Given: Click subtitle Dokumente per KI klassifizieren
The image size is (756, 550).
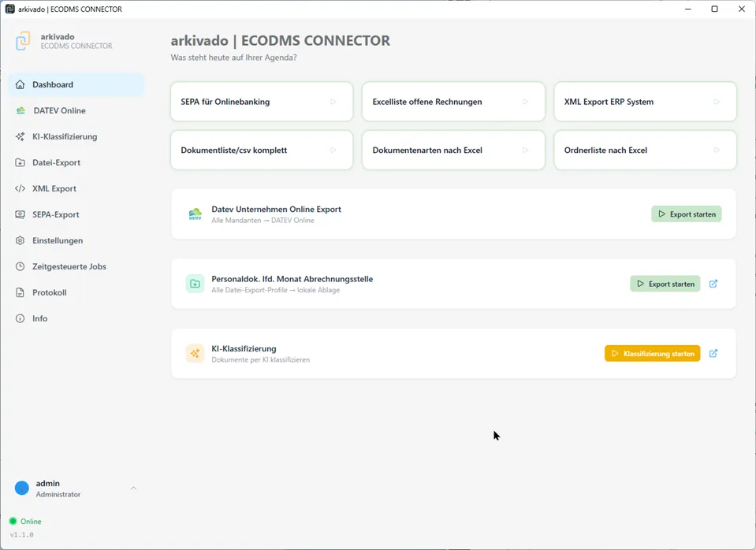Looking at the screenshot, I should (260, 359).
